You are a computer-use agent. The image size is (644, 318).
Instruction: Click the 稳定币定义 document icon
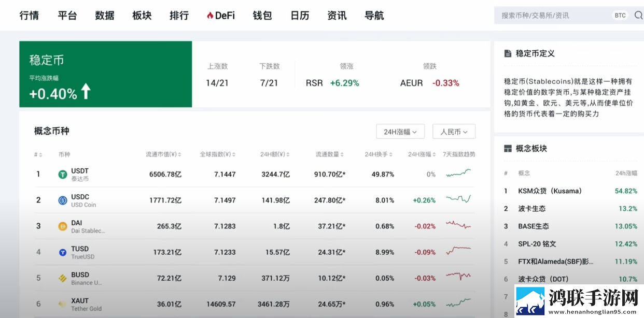[508, 53]
